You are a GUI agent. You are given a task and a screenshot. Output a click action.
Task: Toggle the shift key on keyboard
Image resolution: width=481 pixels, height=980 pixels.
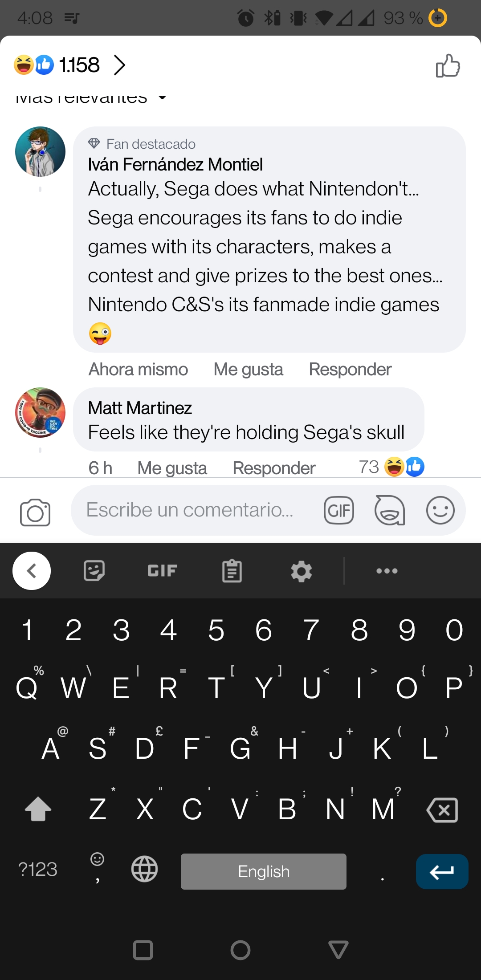(38, 808)
